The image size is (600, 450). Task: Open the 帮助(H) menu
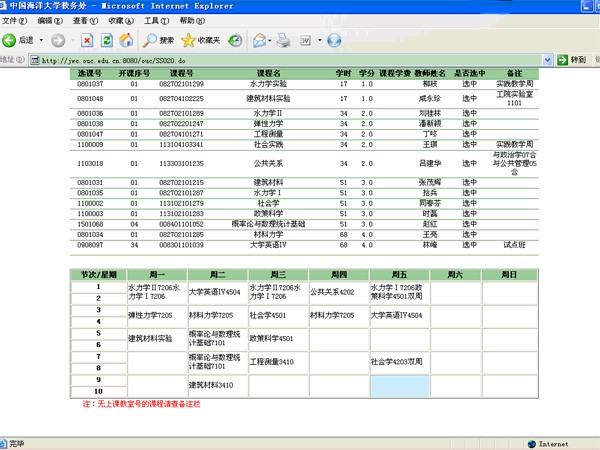pyautogui.click(x=191, y=20)
